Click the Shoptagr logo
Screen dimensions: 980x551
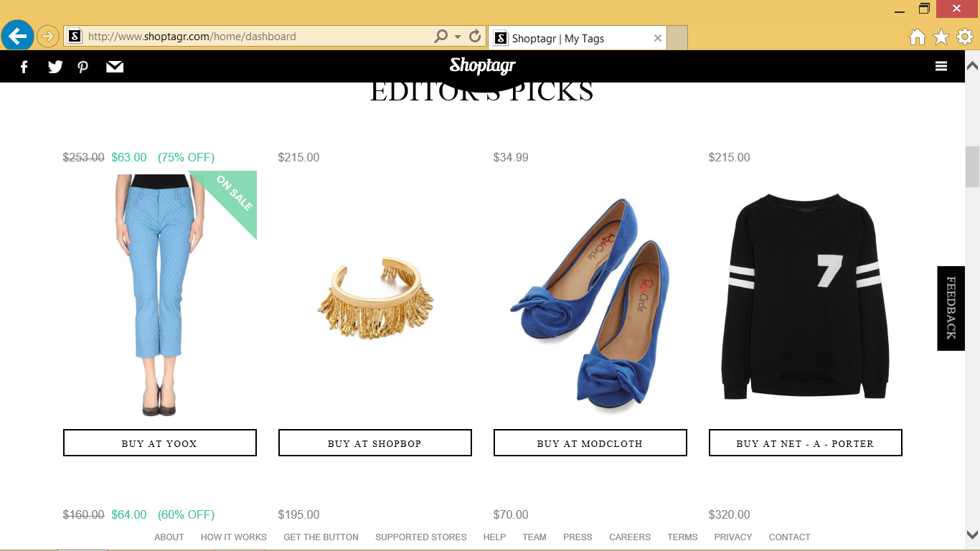[483, 66]
